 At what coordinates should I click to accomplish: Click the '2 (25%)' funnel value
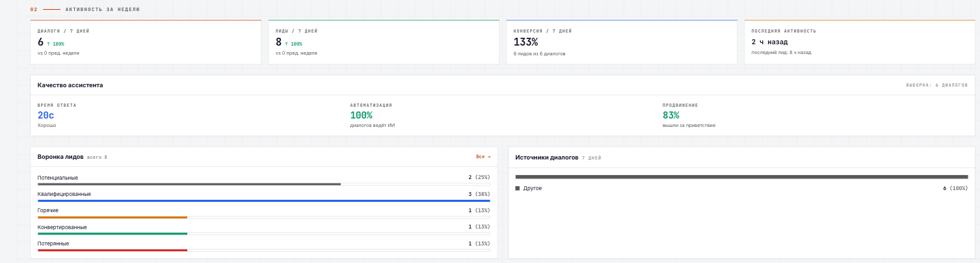[x=479, y=177]
